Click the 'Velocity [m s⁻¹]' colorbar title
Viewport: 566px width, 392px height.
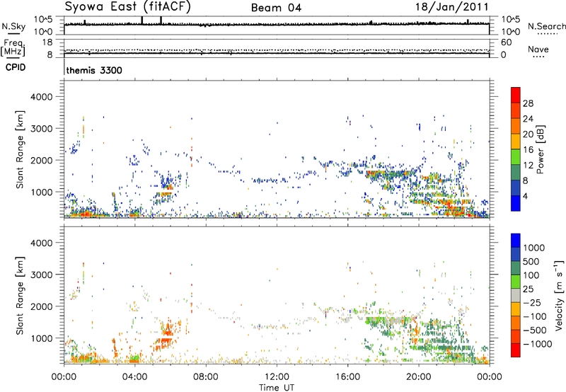point(559,295)
